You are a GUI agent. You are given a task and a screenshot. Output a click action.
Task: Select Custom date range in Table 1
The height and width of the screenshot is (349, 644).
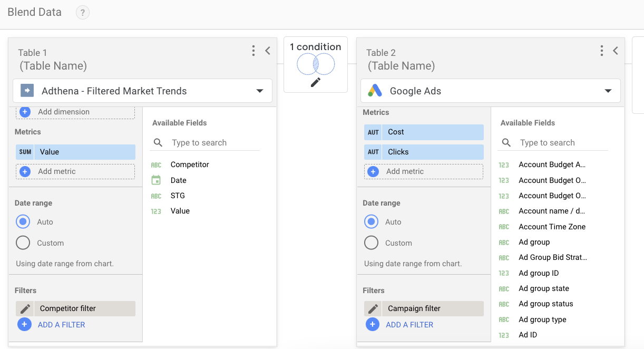pyautogui.click(x=23, y=243)
